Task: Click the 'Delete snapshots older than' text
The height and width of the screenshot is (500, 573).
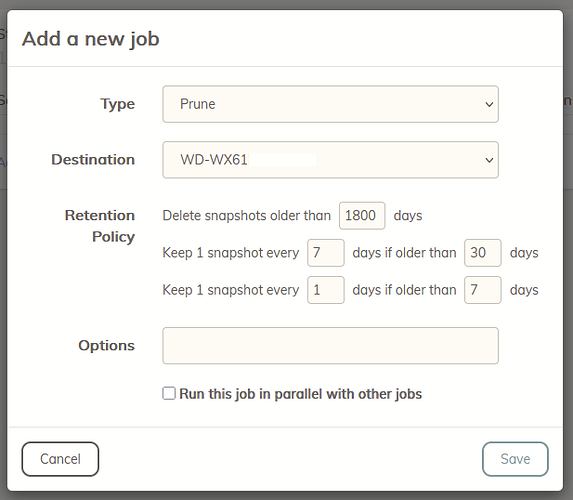Action: pyautogui.click(x=247, y=216)
